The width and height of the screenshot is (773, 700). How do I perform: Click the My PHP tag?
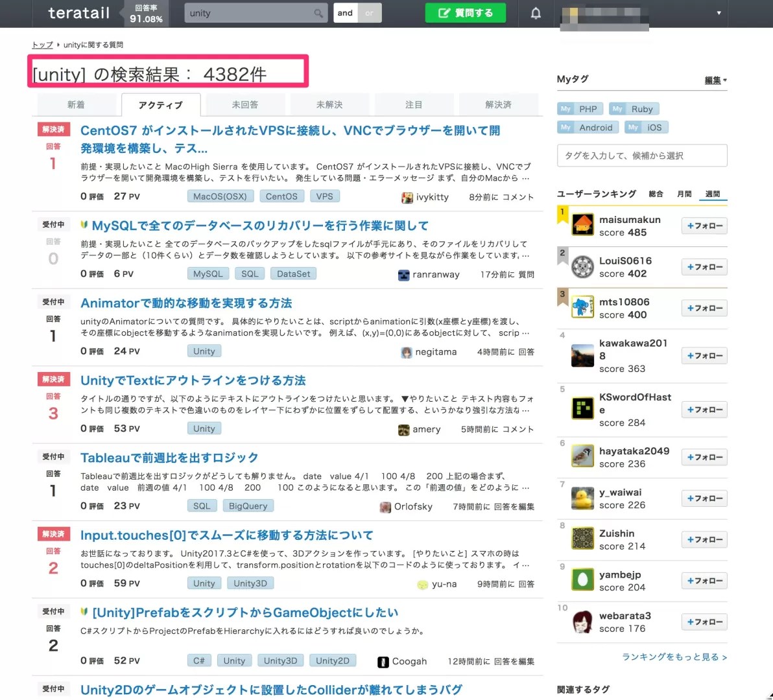click(x=580, y=109)
